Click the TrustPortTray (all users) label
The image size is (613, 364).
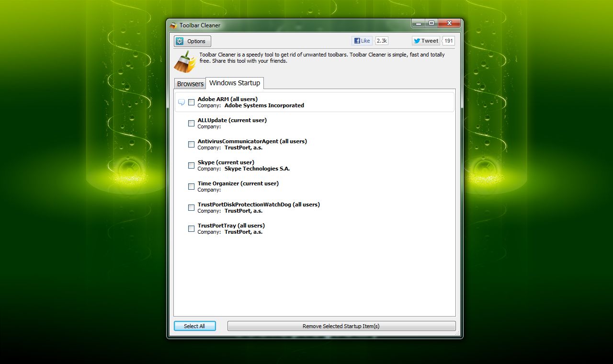coord(231,226)
